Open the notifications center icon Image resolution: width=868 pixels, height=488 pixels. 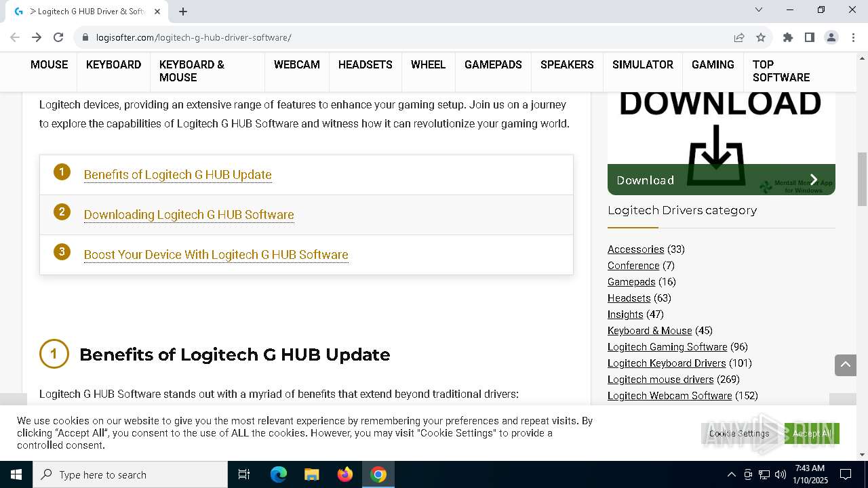846,474
